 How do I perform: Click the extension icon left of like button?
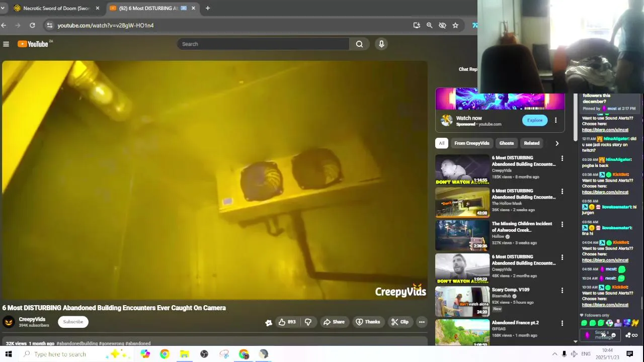(269, 322)
